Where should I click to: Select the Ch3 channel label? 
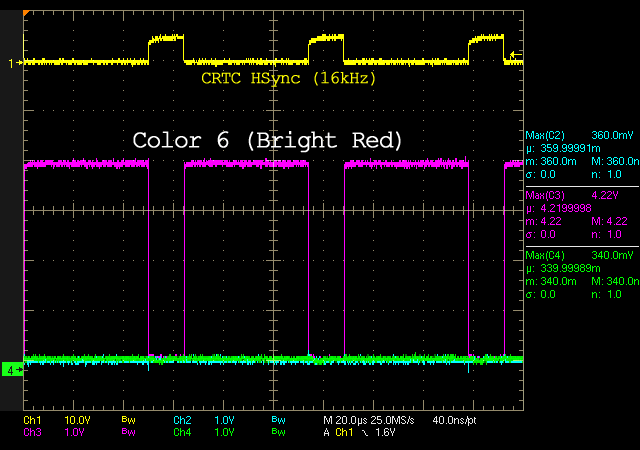(32, 432)
